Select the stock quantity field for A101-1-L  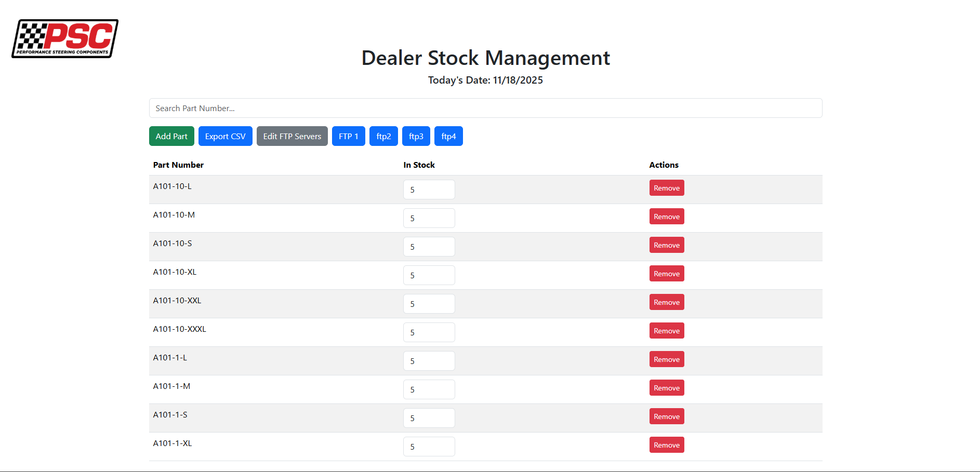429,360
